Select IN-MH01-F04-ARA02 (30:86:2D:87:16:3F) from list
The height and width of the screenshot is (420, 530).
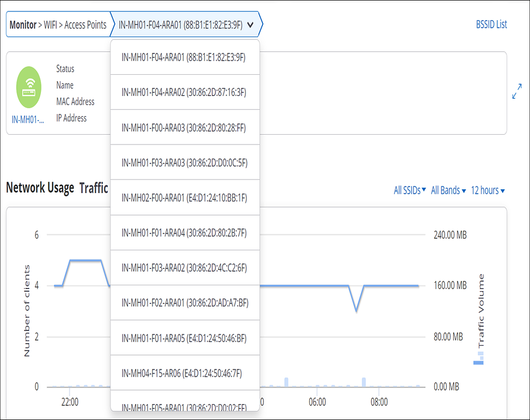point(185,92)
